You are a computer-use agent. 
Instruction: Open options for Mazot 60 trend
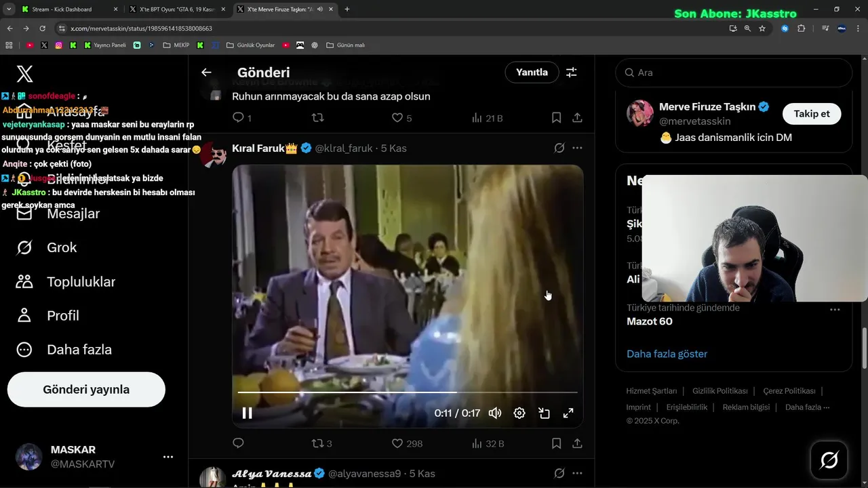coord(835,309)
